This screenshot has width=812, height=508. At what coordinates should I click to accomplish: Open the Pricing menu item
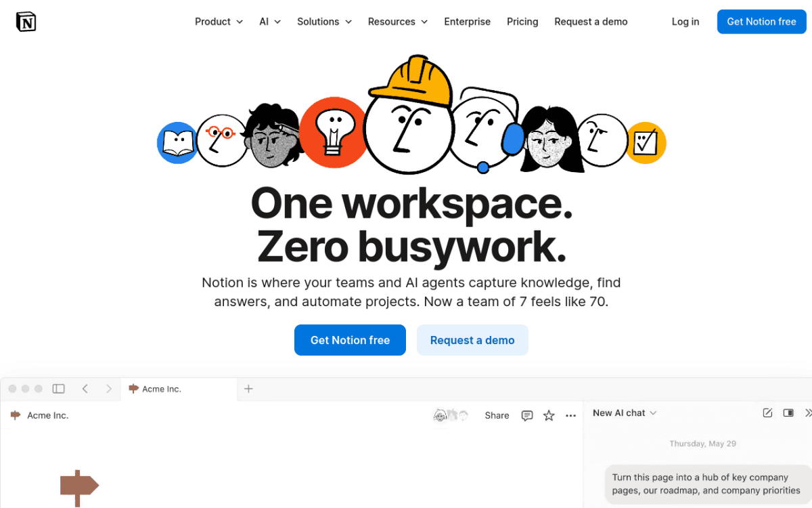click(522, 21)
